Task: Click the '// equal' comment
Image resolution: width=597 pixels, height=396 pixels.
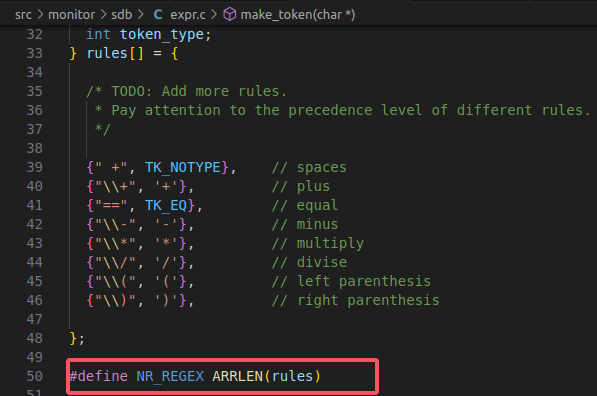Action: coord(305,206)
